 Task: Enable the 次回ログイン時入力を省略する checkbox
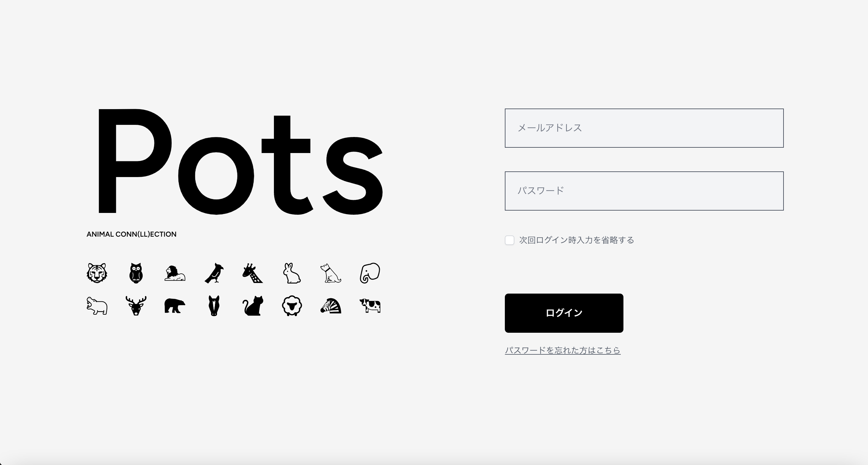[x=510, y=240]
